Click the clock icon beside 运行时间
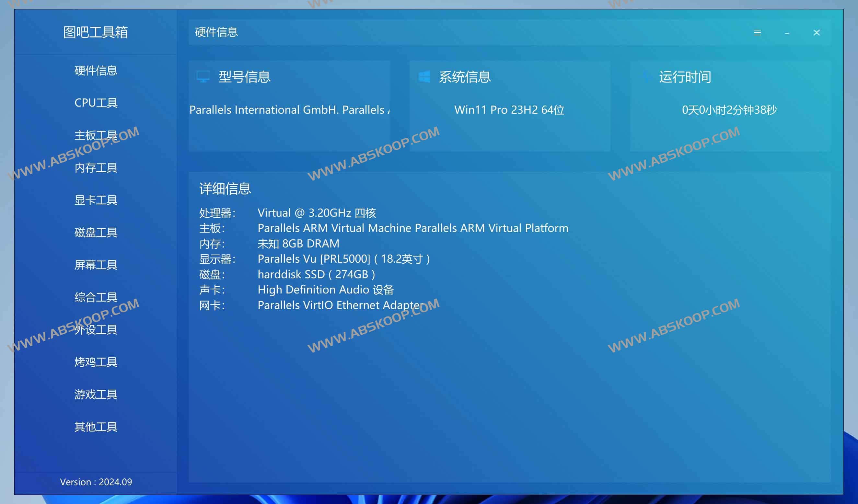Screen dimensions: 858x504 pos(645,77)
